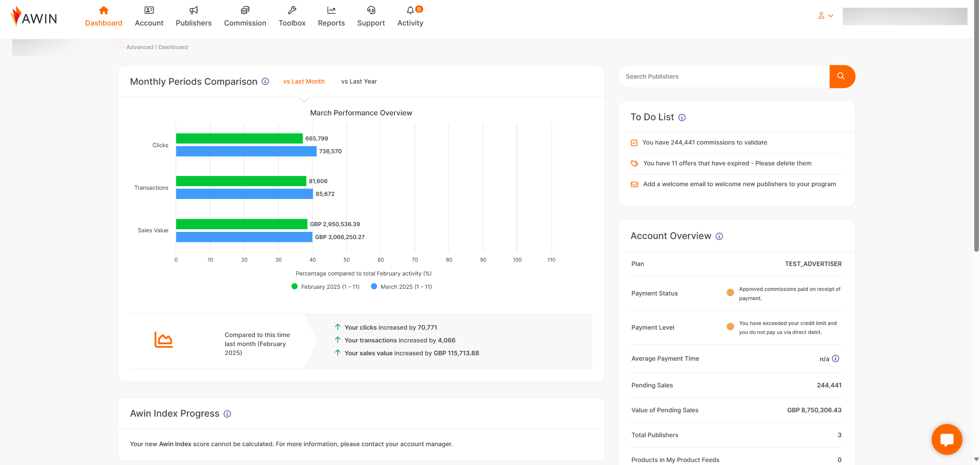Screen dimensions: 980x465
Task: Click the Awin logo
Action: pos(34,17)
